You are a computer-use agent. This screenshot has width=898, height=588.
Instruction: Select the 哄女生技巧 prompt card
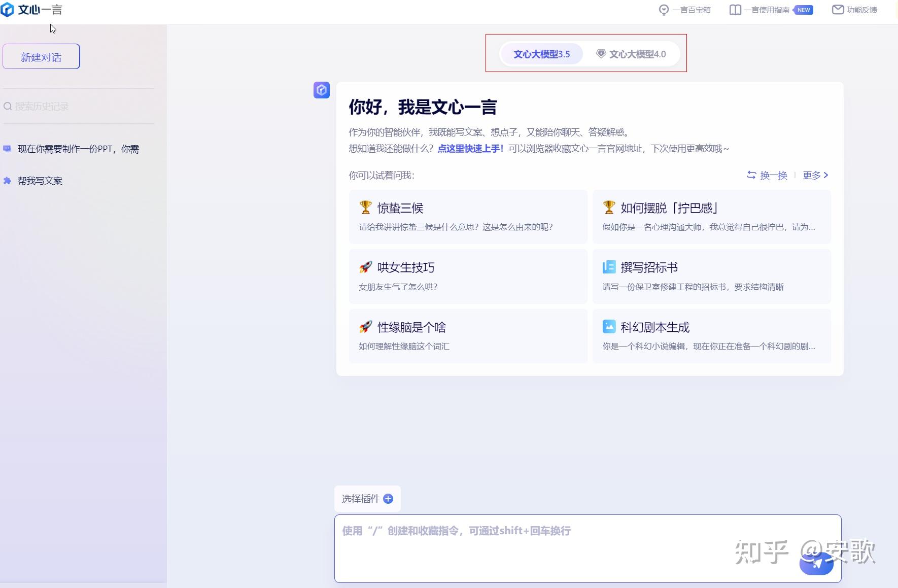(468, 276)
